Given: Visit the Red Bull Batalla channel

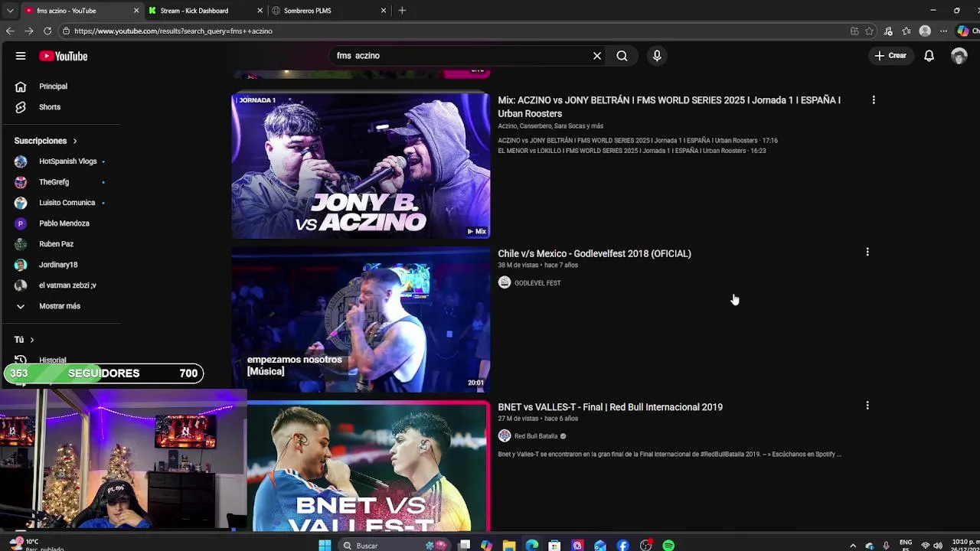Looking at the screenshot, I should point(536,436).
